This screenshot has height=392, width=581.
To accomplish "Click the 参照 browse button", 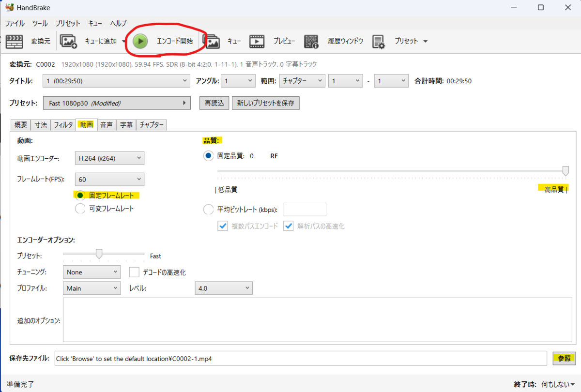I will click(564, 359).
